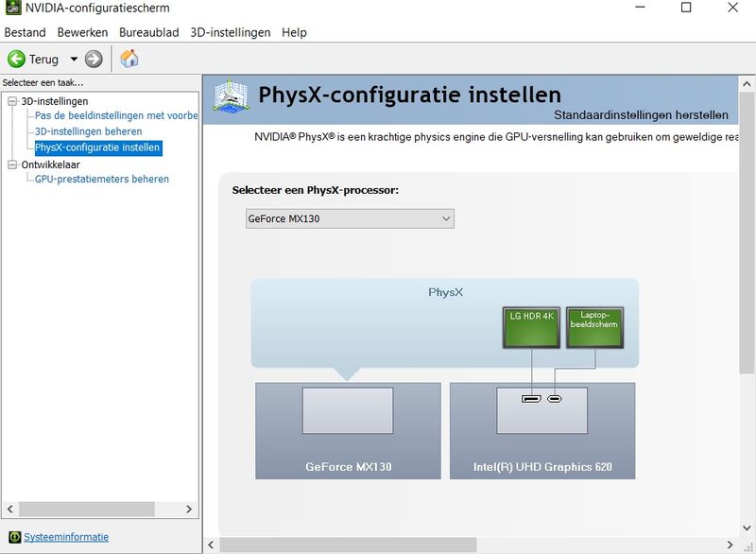Click the task tree horizontal scrollbar thumb
This screenshot has height=554, width=756.
point(87,510)
